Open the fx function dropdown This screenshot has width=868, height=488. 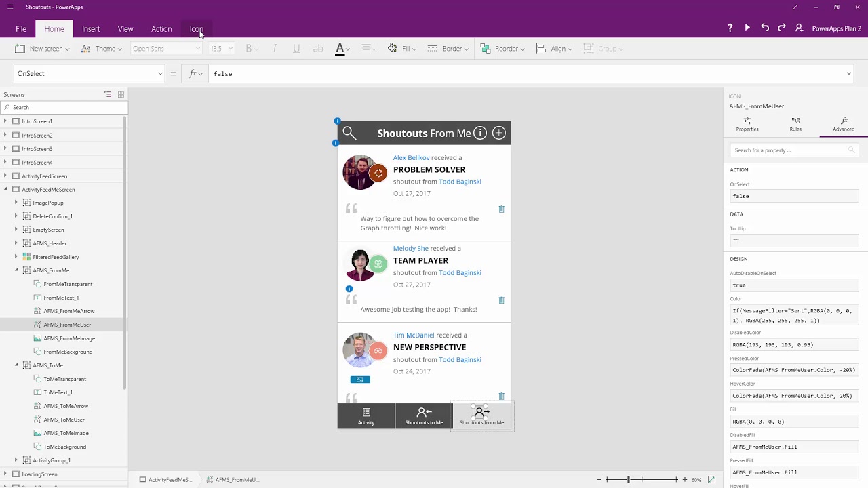click(x=195, y=73)
